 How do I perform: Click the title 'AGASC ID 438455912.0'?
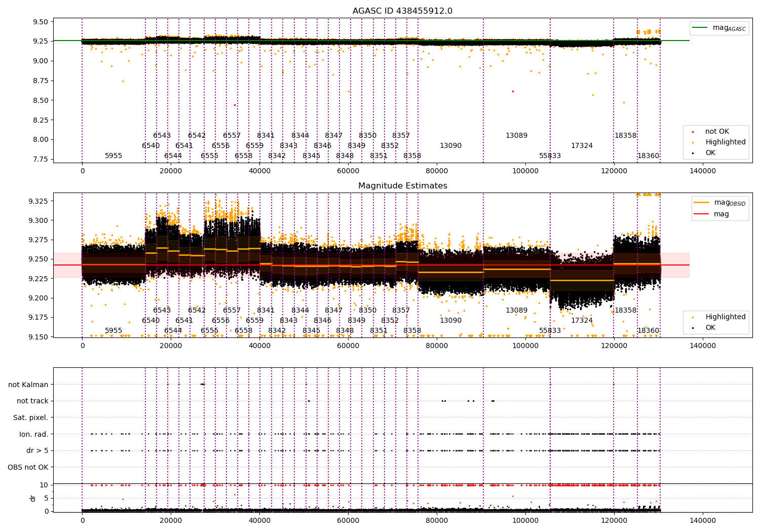coord(403,11)
